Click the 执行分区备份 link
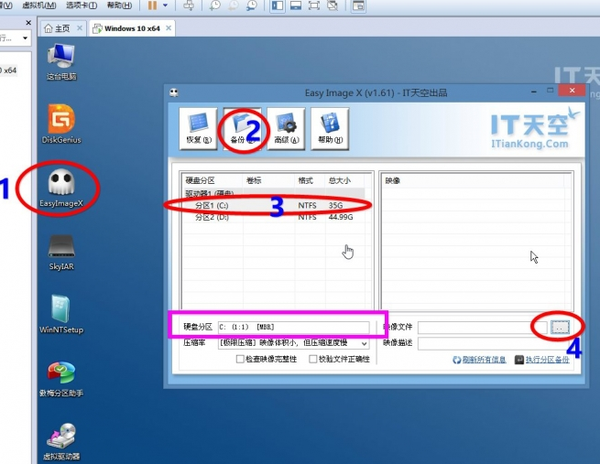Screen dimensions: 600x464 coord(549,360)
